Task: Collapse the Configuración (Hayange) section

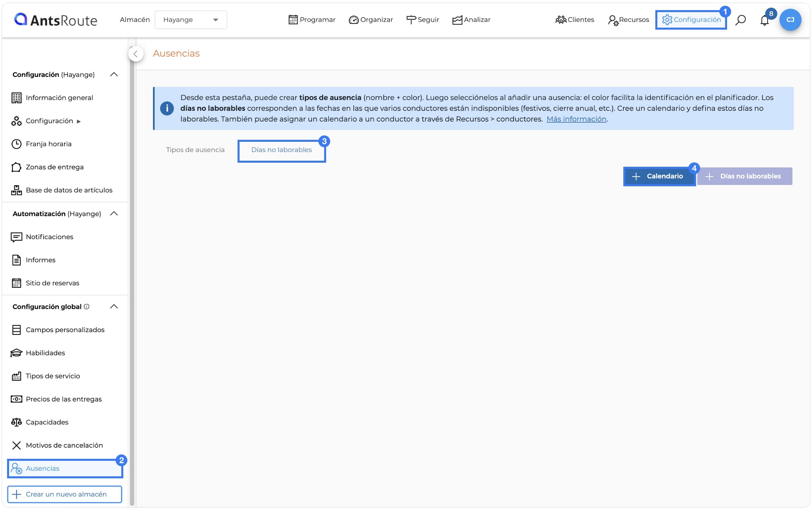Action: coord(114,74)
